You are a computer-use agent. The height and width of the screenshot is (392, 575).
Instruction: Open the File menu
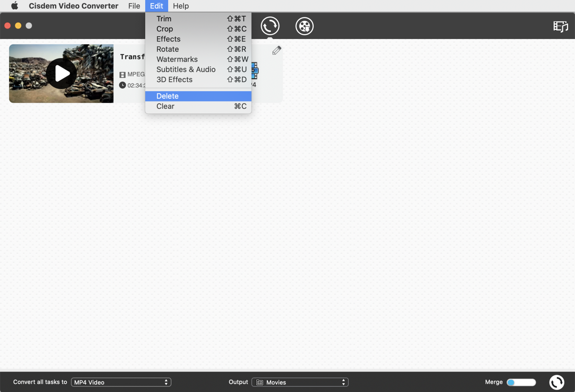(x=134, y=6)
